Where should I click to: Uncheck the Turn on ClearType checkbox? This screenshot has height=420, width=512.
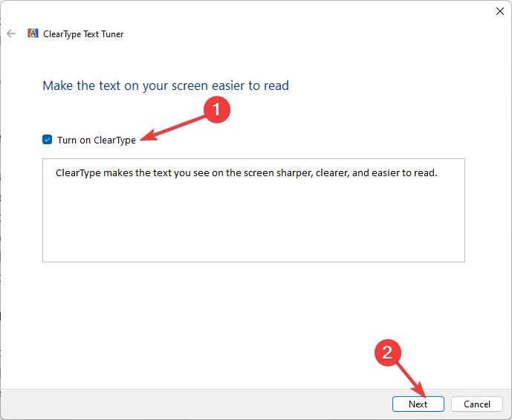(x=47, y=140)
